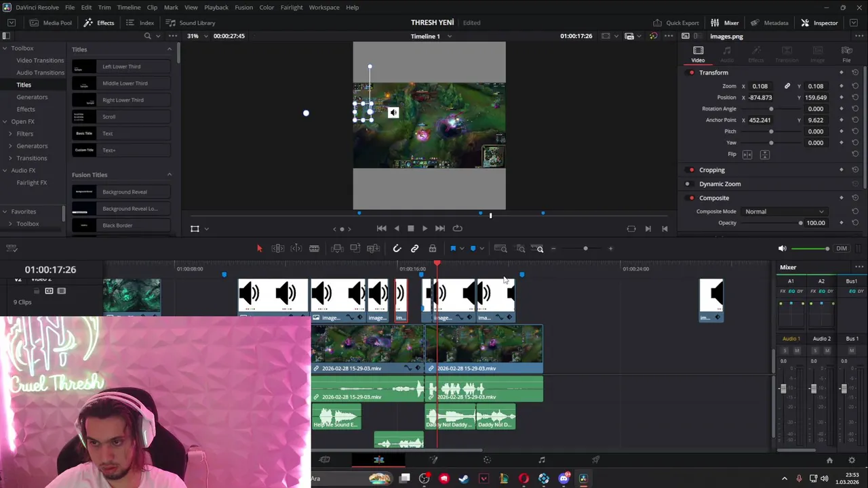Collapse the Toolbox tree
This screenshot has height=488, width=868.
click(x=5, y=48)
